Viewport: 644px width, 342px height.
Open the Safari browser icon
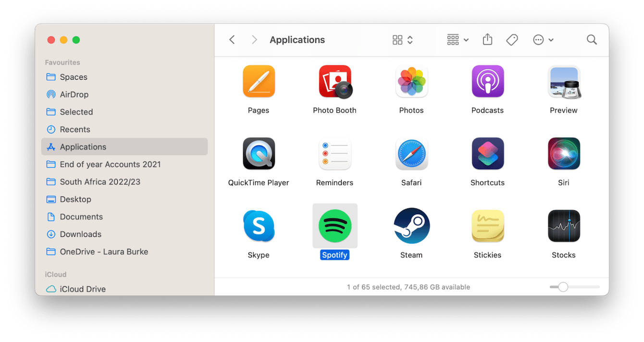click(x=411, y=154)
